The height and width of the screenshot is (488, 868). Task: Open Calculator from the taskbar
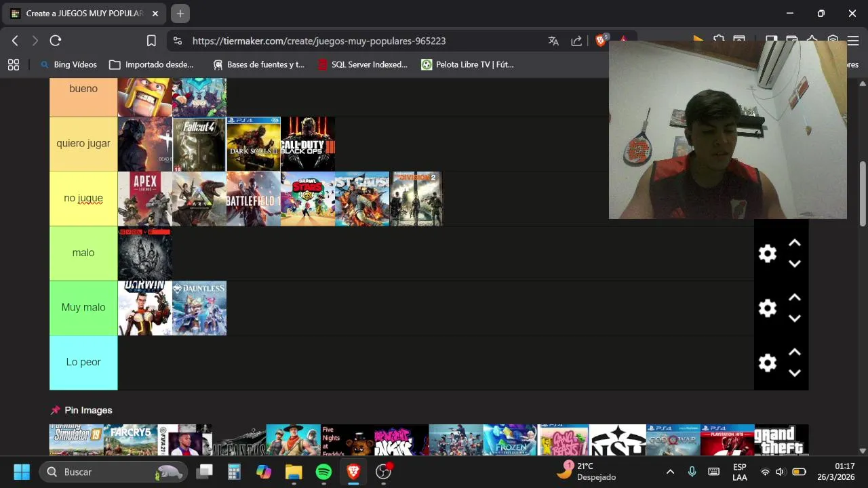tap(234, 472)
